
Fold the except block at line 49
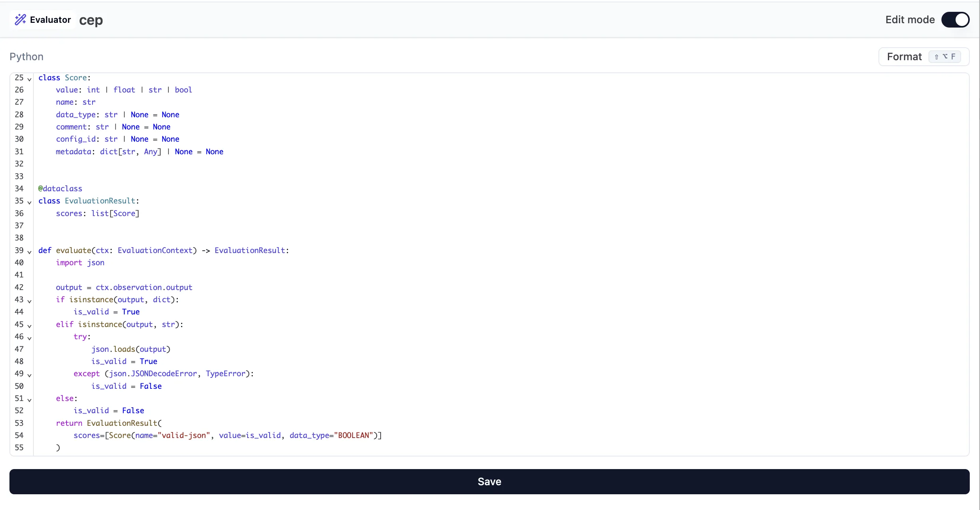click(x=30, y=375)
